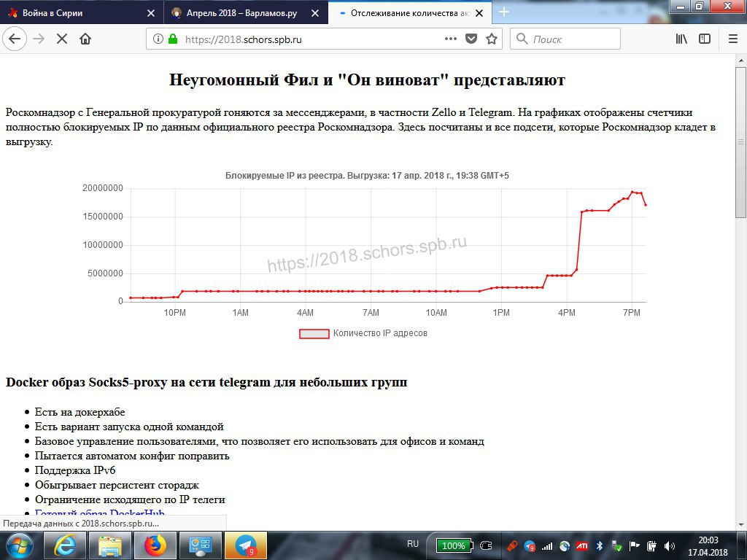Screen dimensions: 747x560
Task: Click the list item Ограничение исходящего по IP телеги
Action: coord(130,499)
